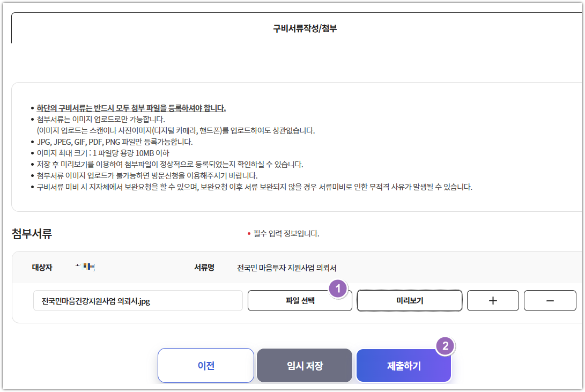Click 임시 저장 to temporarily save
This screenshot has height=392, width=585.
click(304, 365)
